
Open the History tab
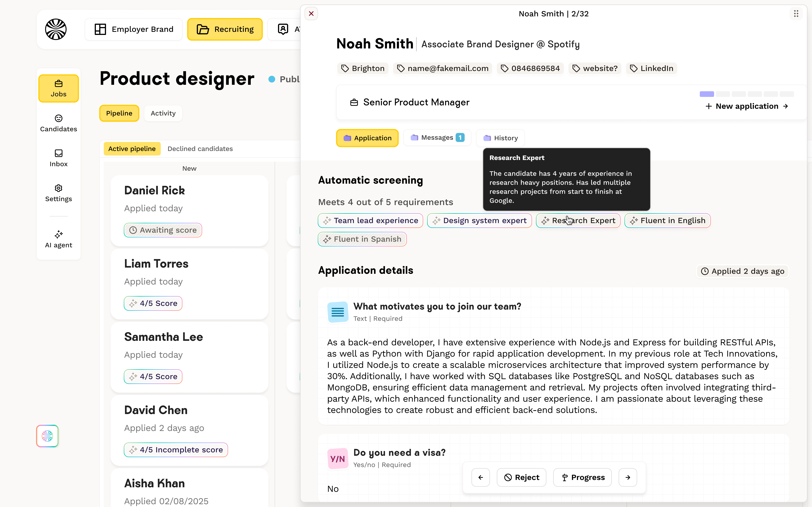(500, 138)
